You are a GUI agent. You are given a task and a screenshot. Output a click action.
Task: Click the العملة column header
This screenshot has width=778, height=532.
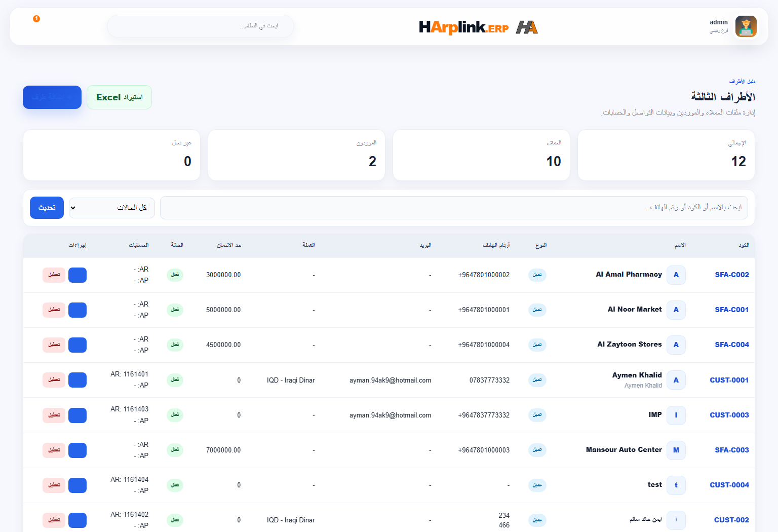[x=308, y=245]
